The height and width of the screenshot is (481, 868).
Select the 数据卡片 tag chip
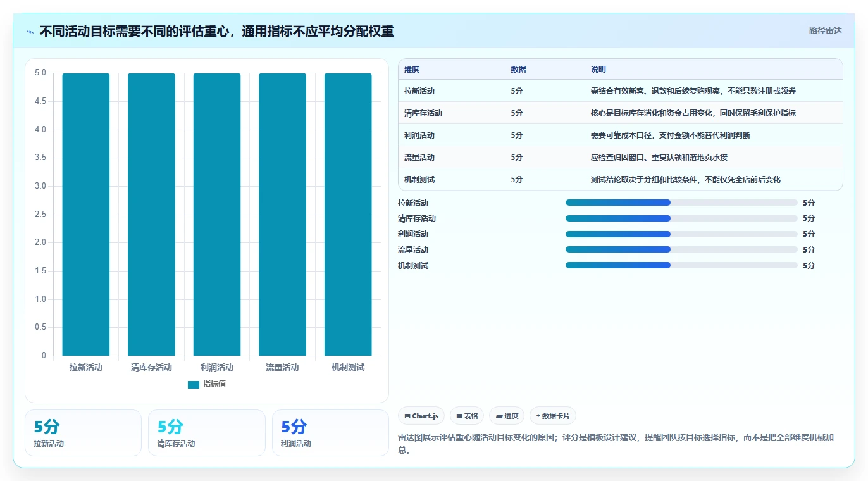[x=553, y=416]
